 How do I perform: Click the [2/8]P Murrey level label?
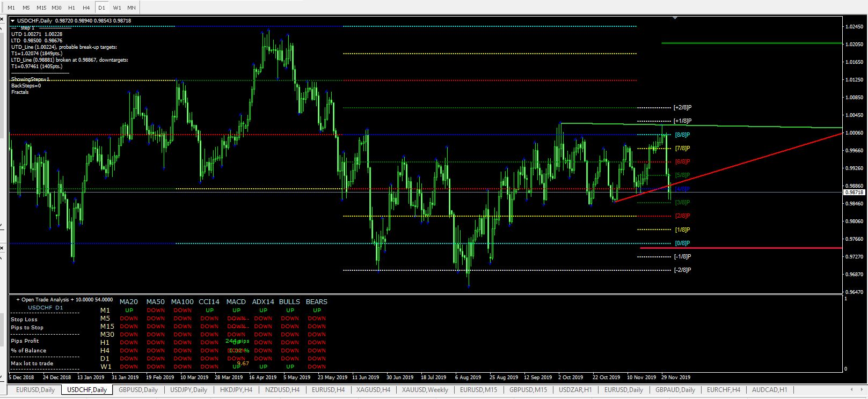pyautogui.click(x=682, y=216)
